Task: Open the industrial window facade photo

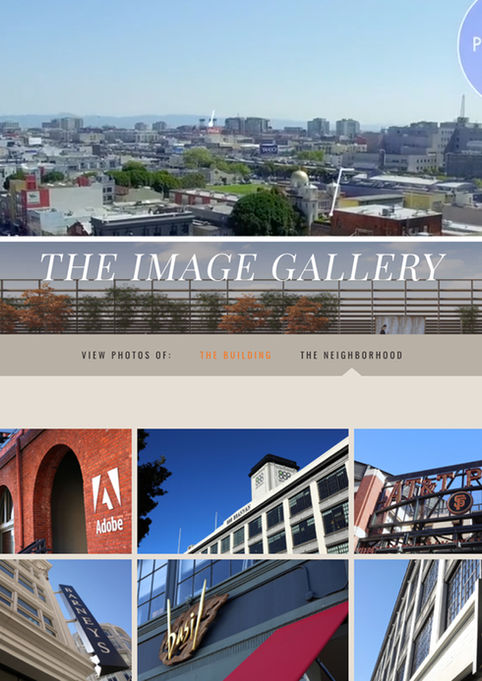Action: (418, 620)
